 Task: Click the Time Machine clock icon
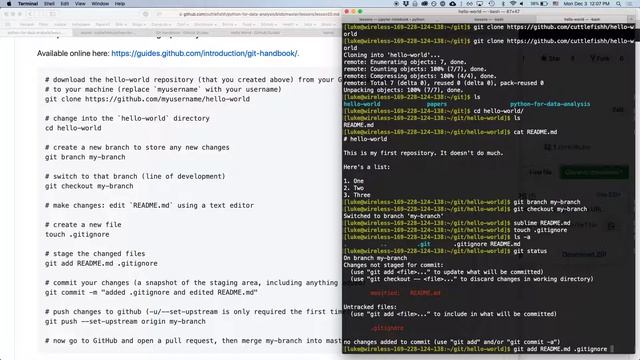[491, 4]
